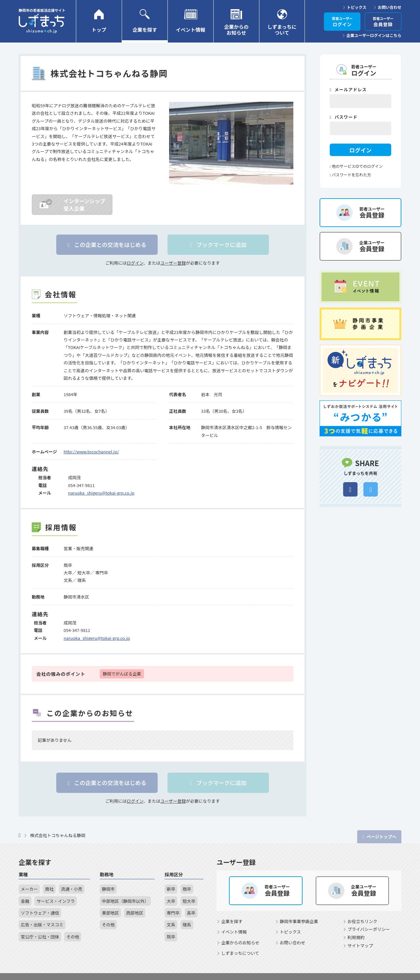This screenshot has width=420, height=980.
Task: Open the しずまっちについて nav item
Action: tap(282, 21)
